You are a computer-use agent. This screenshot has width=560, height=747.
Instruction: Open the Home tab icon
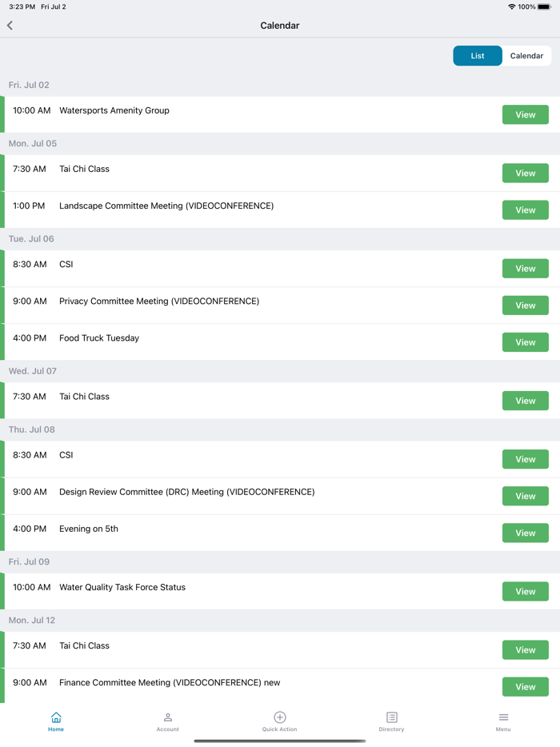56,717
